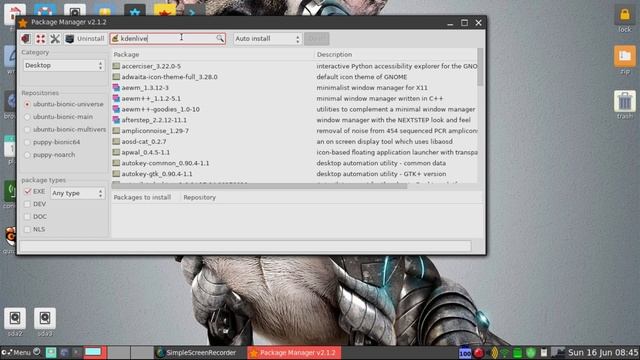Select ubuntu-bionic-multiverse repository
Image resolution: width=640 pixels, height=360 pixels.
65,129
